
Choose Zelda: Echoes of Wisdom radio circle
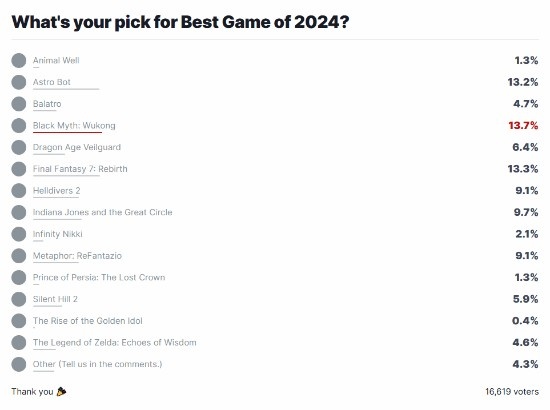click(19, 343)
